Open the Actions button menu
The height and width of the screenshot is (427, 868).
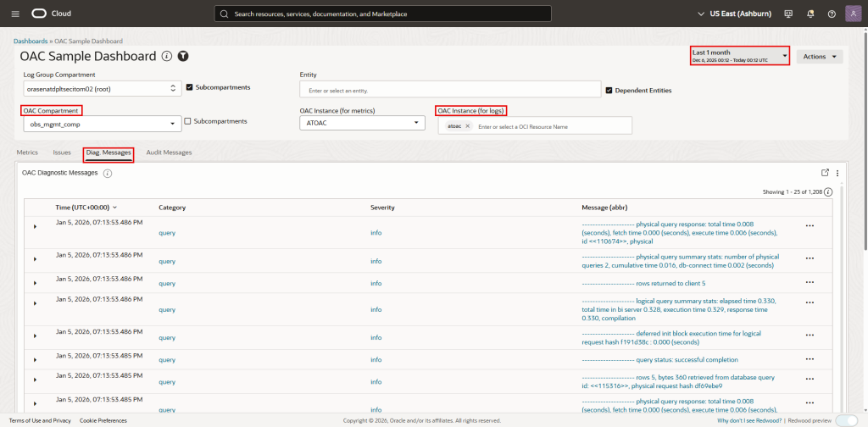click(820, 56)
